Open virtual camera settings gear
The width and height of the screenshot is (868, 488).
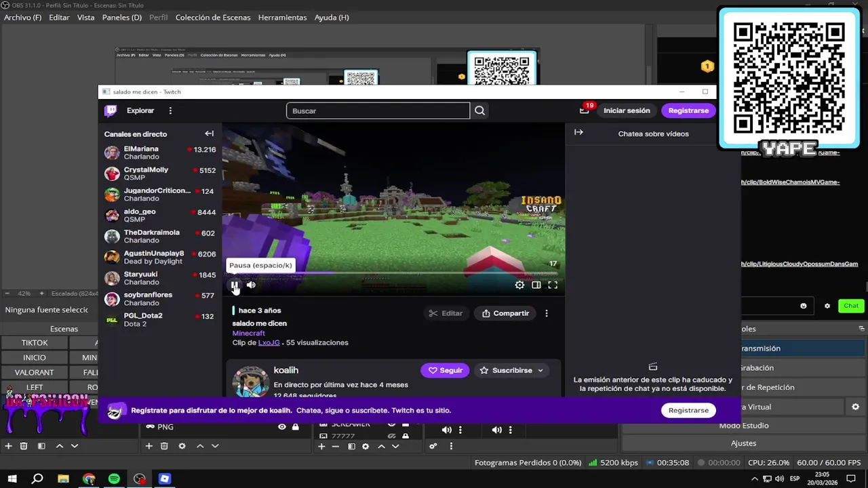click(855, 407)
